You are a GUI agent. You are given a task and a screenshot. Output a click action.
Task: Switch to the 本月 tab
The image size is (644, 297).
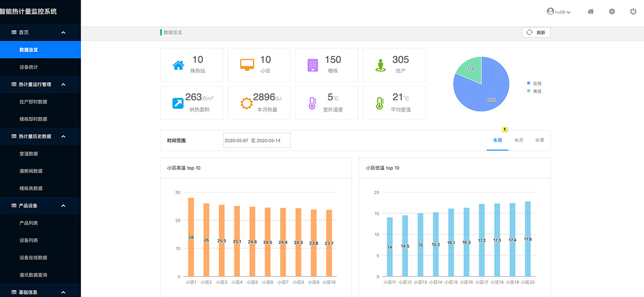[x=518, y=140]
